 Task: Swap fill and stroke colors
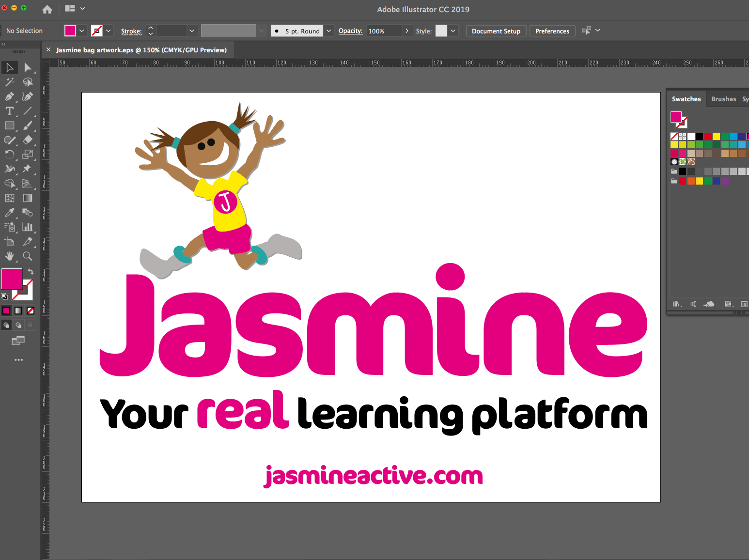point(31,272)
